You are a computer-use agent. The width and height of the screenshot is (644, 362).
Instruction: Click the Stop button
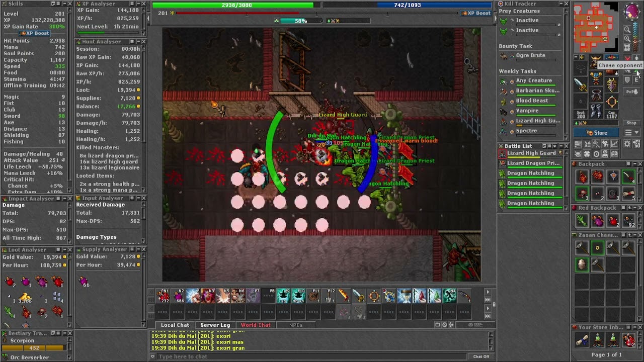tap(631, 123)
